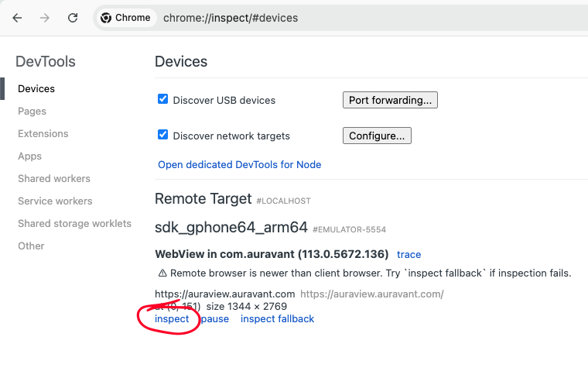The image size is (588, 378).
Task: Open the Extensions section
Action: coord(43,134)
